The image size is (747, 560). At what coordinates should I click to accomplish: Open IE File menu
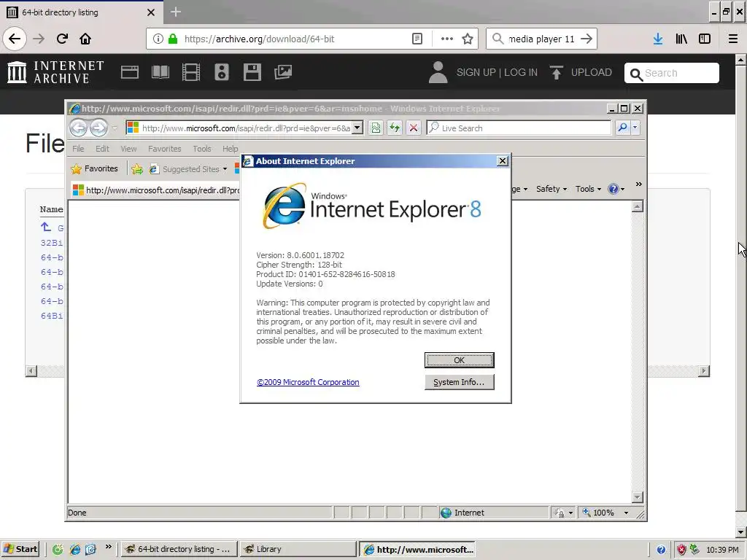(78, 149)
